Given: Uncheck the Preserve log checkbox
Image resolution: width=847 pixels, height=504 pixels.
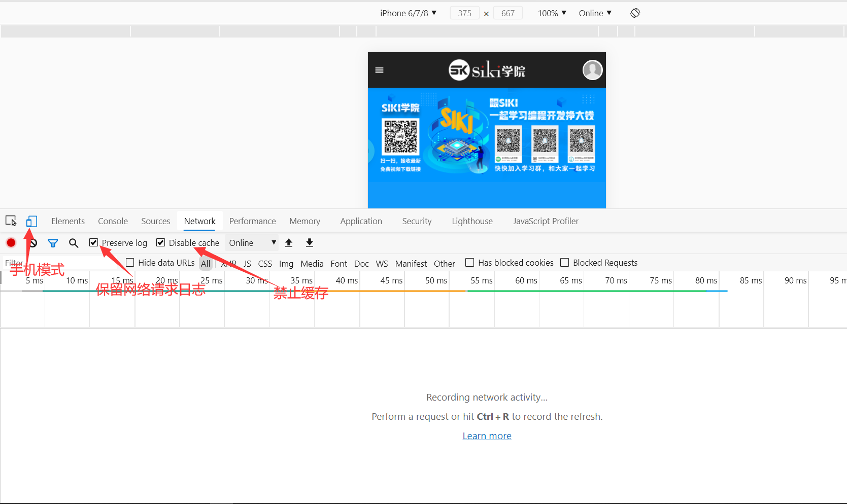Looking at the screenshot, I should [93, 242].
